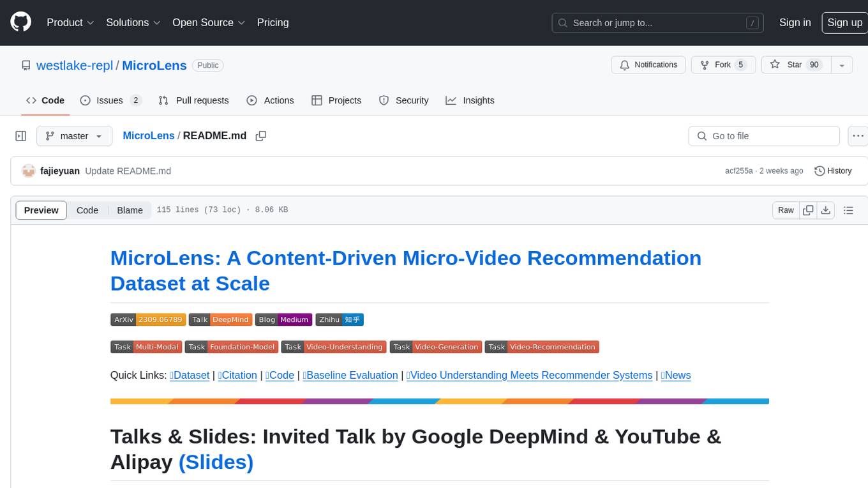Click the ArXiv 2309.06789 badge
The image size is (868, 488).
[148, 319]
